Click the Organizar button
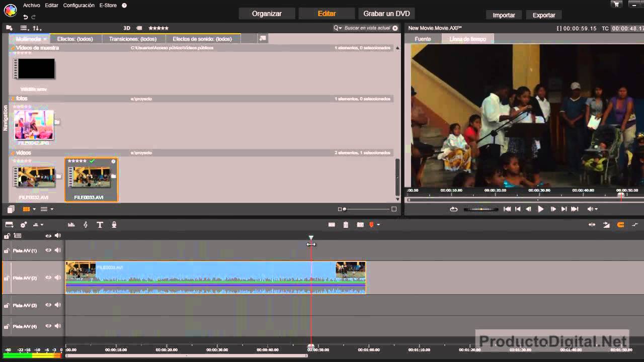The width and height of the screenshot is (644, 362). pos(267,14)
